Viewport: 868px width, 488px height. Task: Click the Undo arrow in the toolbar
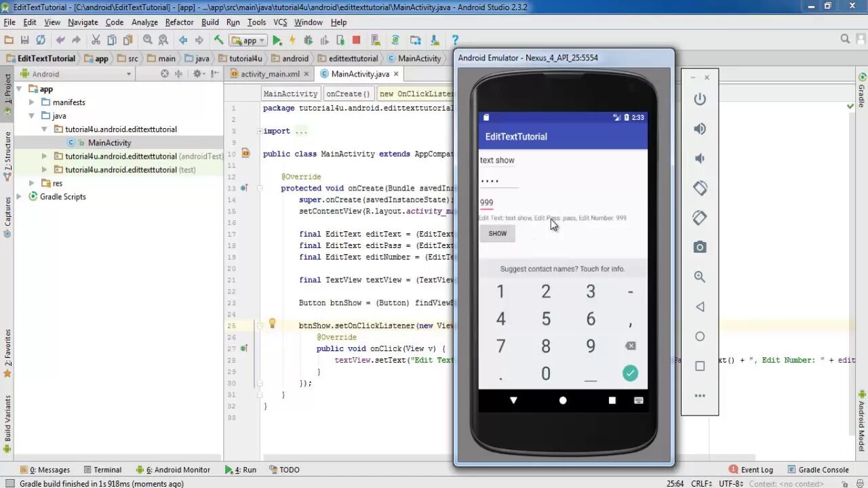coord(60,40)
